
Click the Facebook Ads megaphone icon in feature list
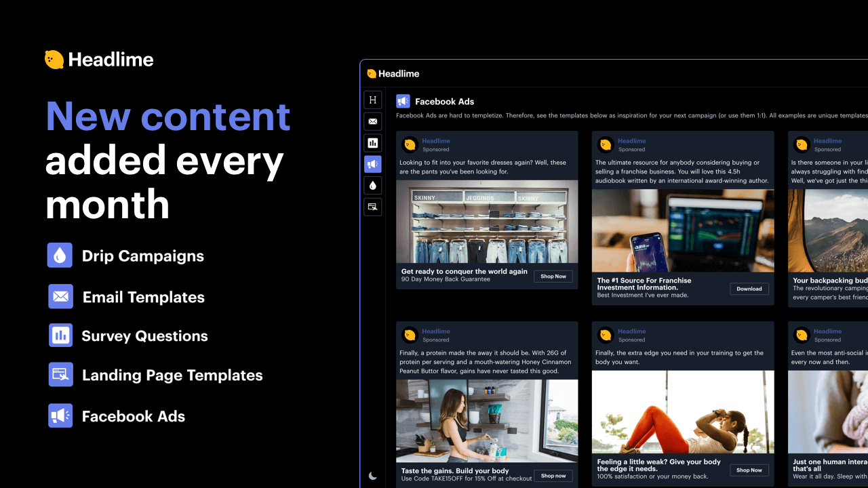pos(60,415)
